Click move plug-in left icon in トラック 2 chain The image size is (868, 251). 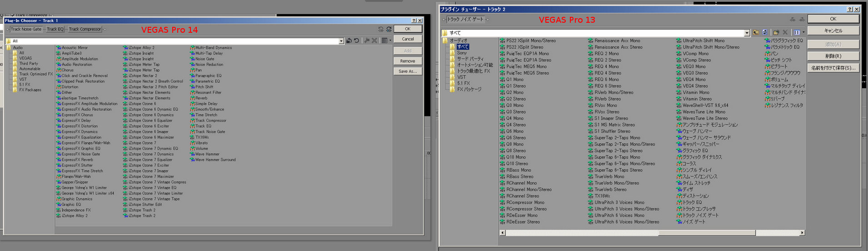(x=793, y=19)
